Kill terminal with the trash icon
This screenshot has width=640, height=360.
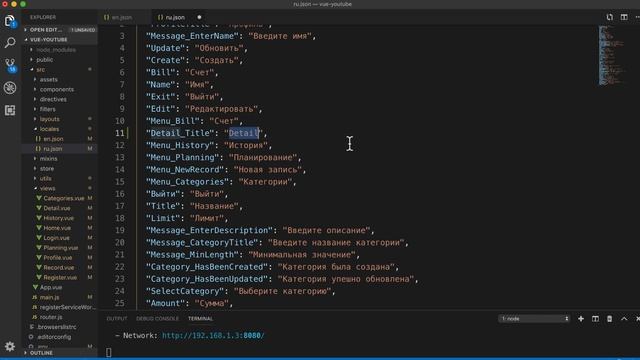pyautogui.click(x=609, y=319)
